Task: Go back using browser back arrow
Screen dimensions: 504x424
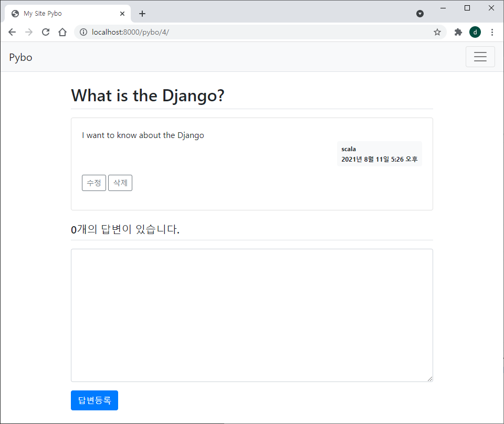Action: pyautogui.click(x=12, y=32)
